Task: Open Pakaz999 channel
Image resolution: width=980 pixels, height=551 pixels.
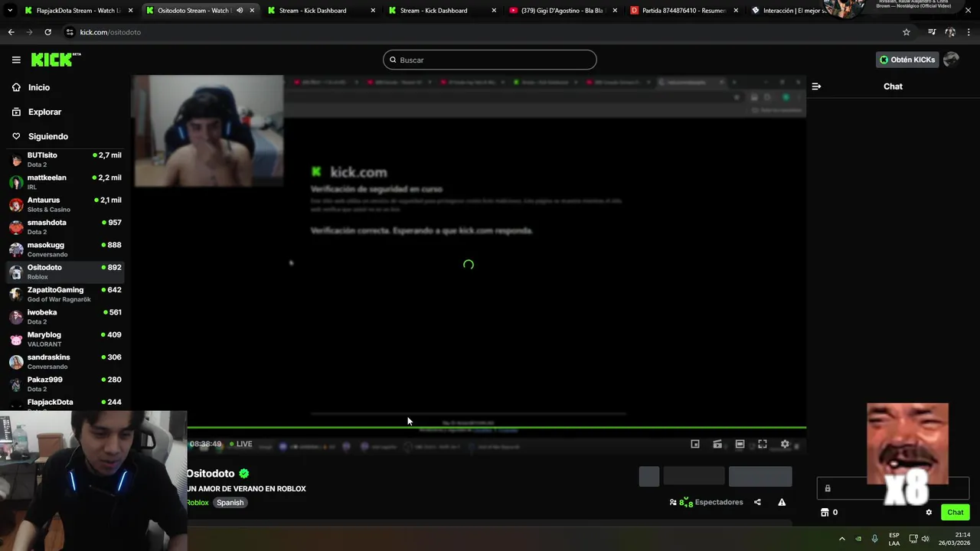Action: coord(67,383)
